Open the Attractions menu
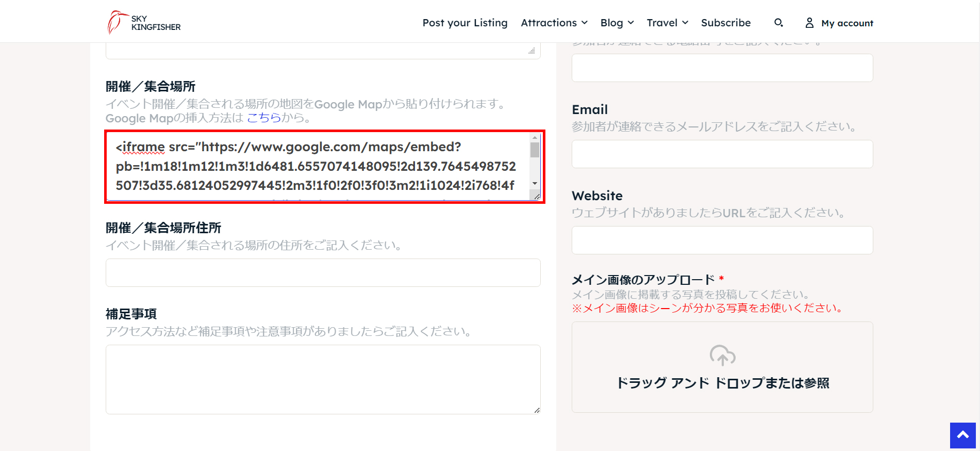 [549, 23]
